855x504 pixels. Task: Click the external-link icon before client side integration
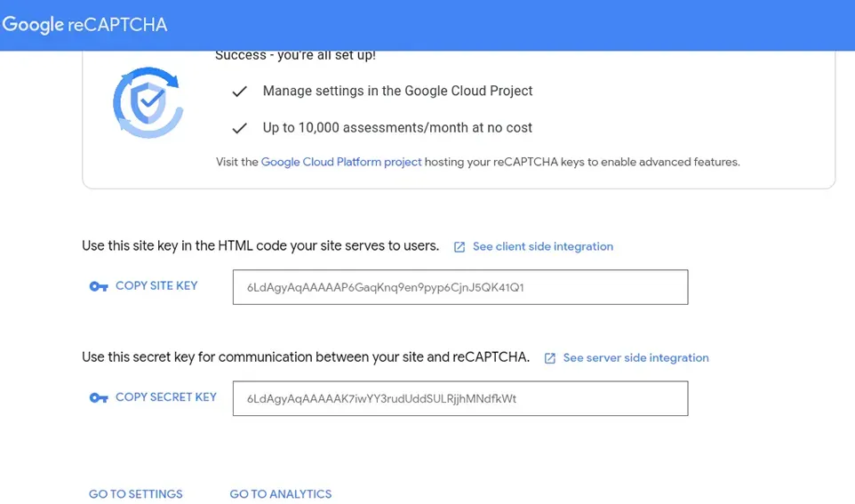pyautogui.click(x=459, y=247)
